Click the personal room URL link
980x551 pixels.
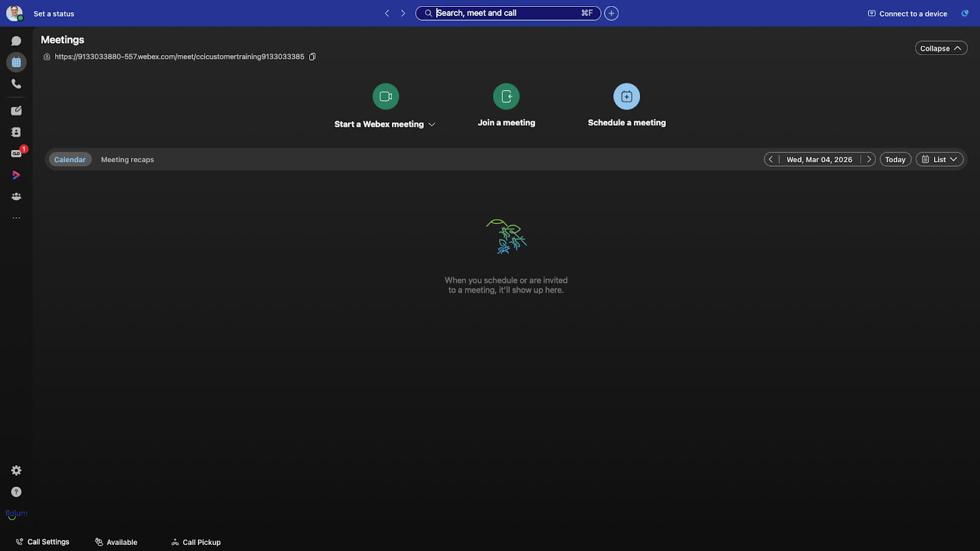(x=179, y=57)
